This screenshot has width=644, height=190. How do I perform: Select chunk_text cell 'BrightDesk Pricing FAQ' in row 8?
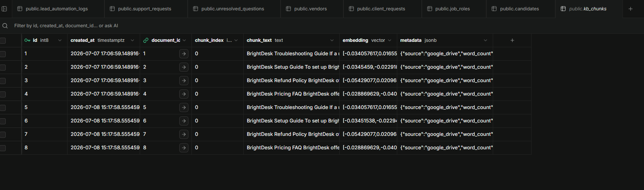(x=292, y=148)
